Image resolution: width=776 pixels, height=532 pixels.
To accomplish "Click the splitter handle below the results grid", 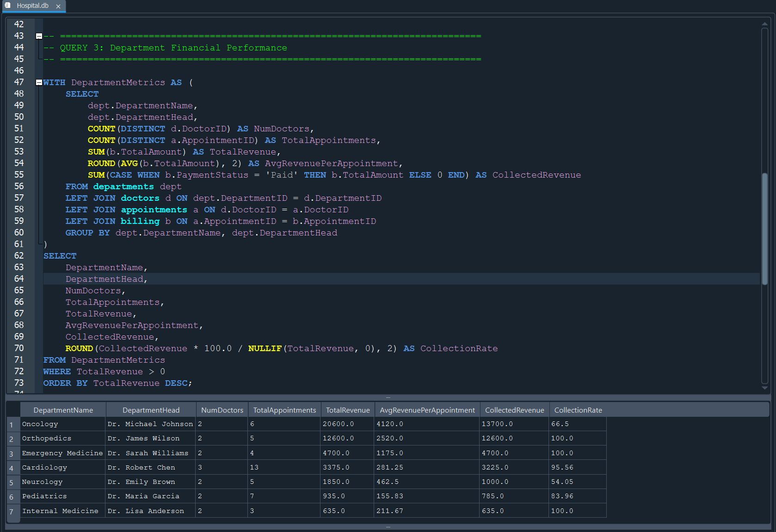I will (388, 526).
